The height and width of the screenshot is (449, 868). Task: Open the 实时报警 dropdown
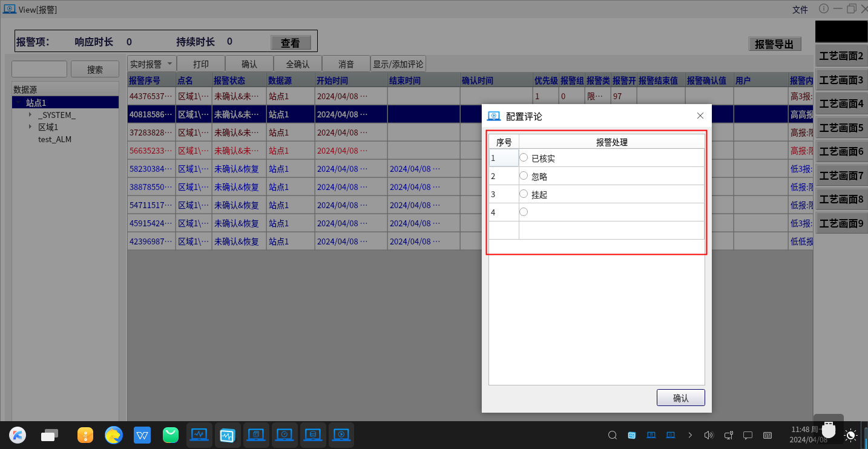point(151,64)
